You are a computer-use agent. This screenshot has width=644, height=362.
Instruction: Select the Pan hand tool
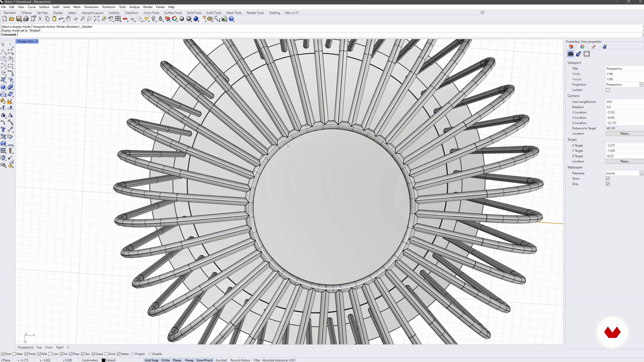tap(68, 19)
